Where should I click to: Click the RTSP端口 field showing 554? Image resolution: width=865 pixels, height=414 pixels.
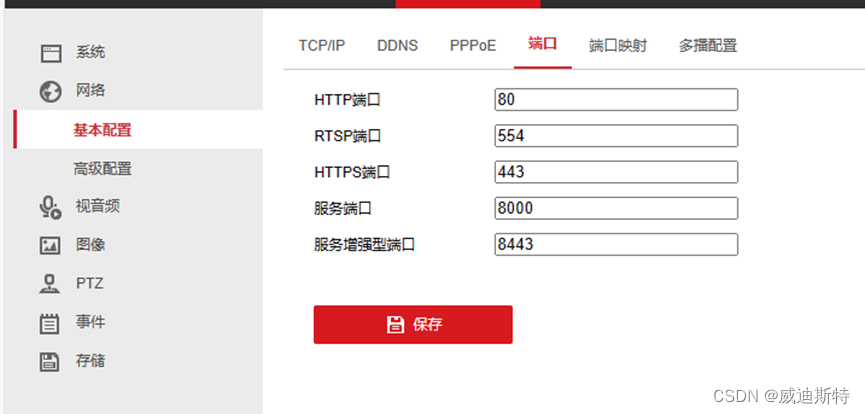(616, 136)
